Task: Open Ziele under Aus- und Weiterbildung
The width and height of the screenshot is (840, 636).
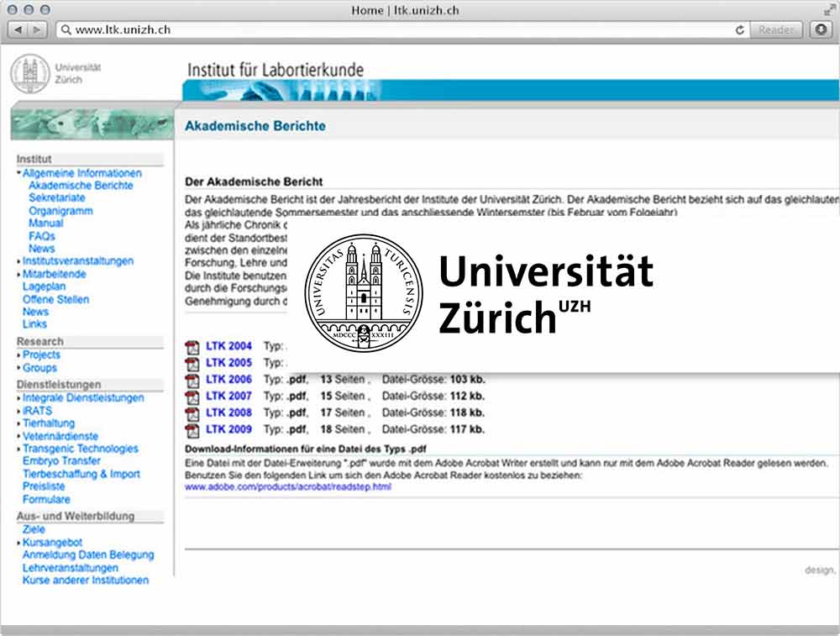Action: pyautogui.click(x=34, y=529)
